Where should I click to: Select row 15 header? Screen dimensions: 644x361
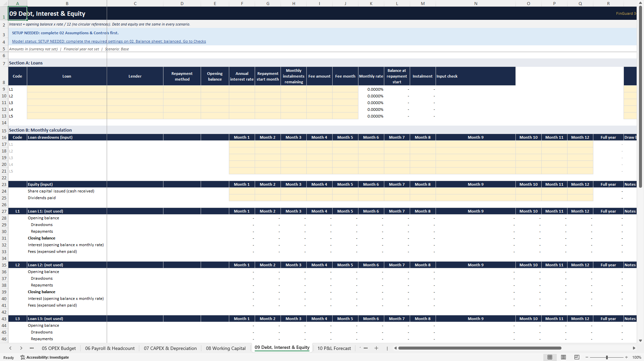tap(4, 130)
